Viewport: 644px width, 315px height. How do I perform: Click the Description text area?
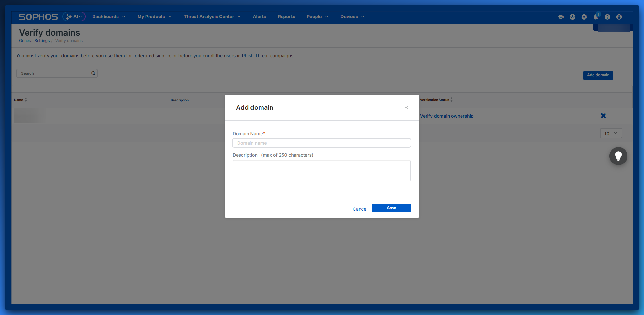tap(321, 171)
